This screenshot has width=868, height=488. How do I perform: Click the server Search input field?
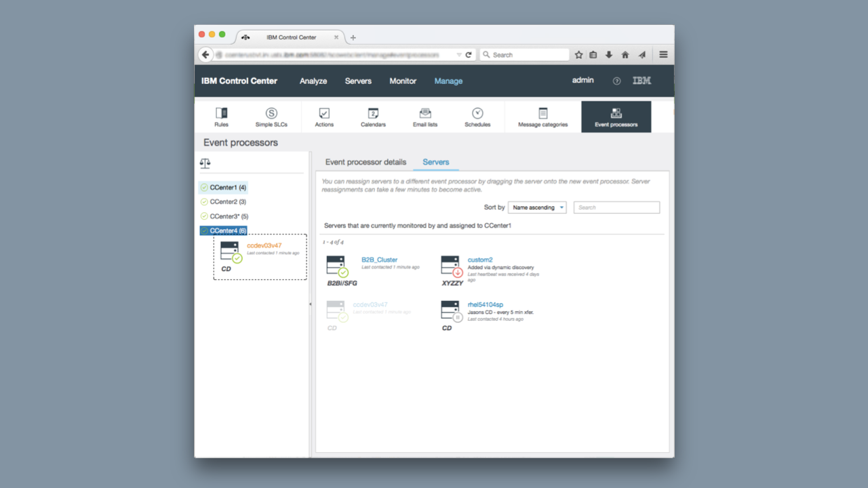616,207
